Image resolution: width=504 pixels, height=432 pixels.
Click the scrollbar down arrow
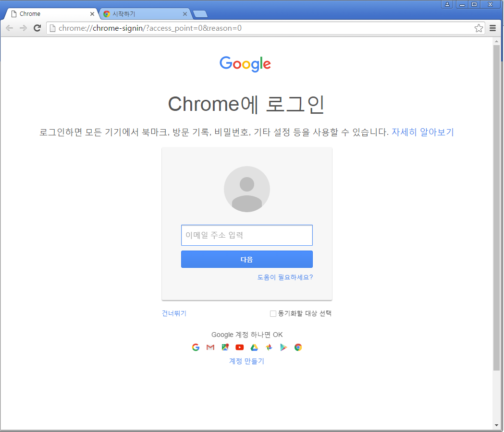[497, 426]
